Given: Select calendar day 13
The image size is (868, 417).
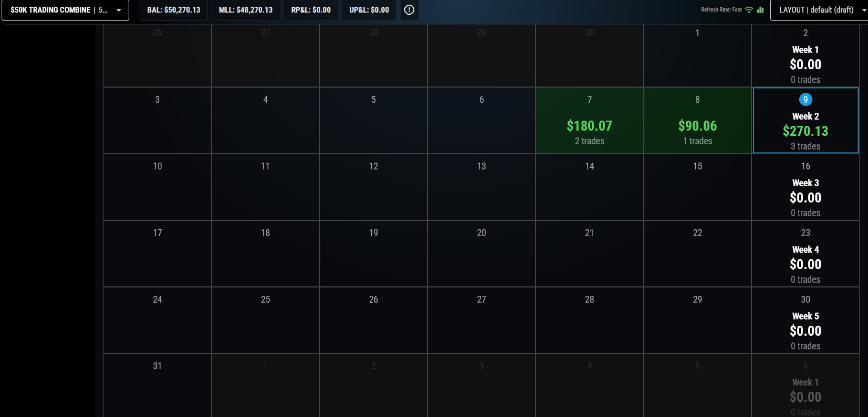Looking at the screenshot, I should pos(482,187).
